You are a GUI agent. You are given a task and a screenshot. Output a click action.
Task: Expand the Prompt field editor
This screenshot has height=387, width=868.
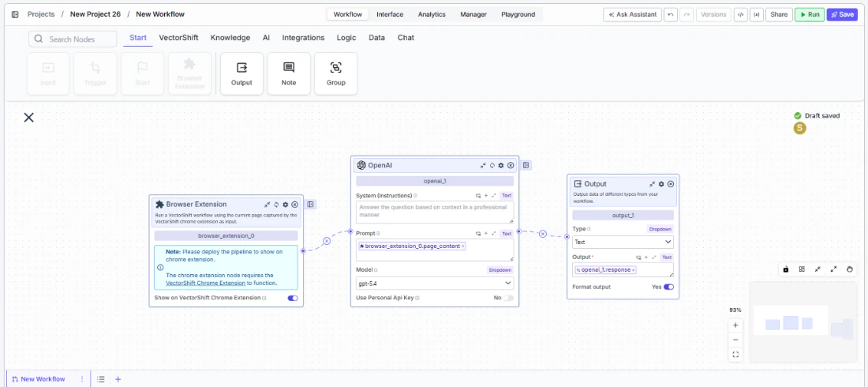(493, 234)
